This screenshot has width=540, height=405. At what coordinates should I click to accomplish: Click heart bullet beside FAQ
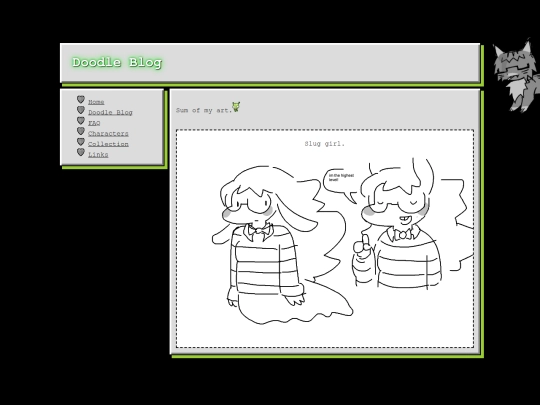81,121
